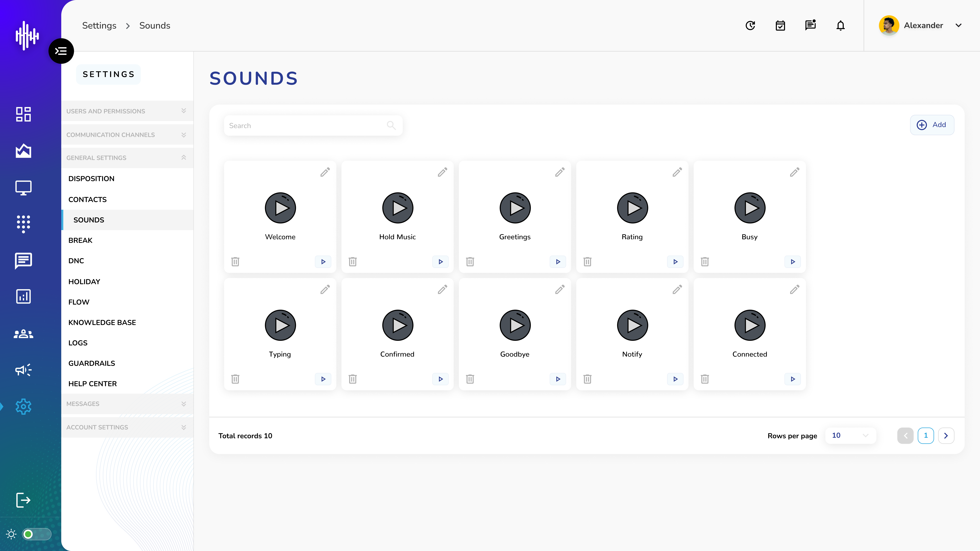Open the DNC menu item

tap(76, 261)
